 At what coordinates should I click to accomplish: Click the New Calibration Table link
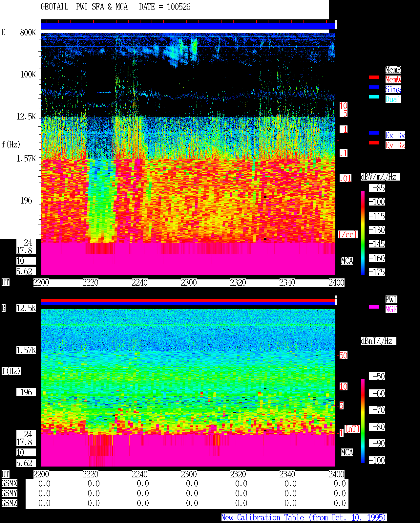click(x=304, y=518)
